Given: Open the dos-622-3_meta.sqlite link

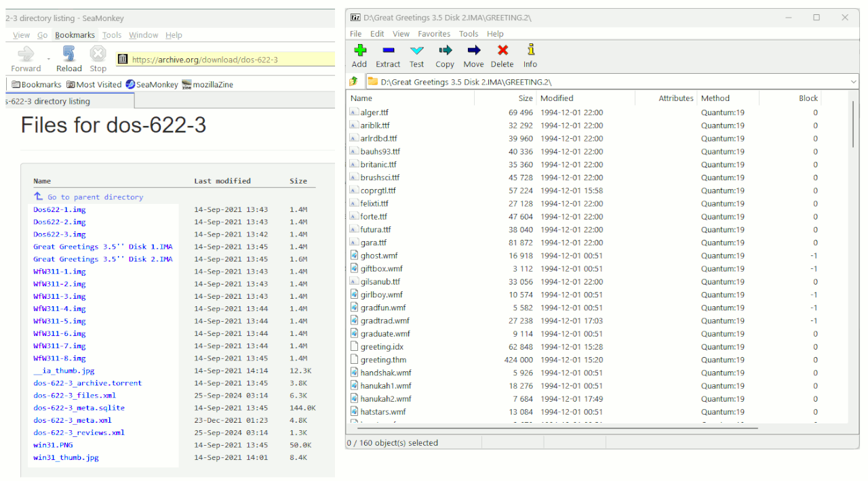Looking at the screenshot, I should tap(79, 408).
